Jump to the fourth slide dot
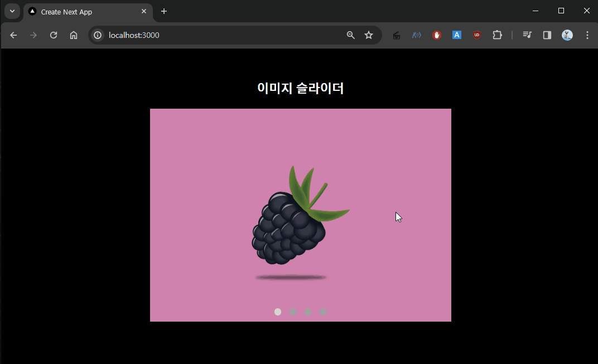 pyautogui.click(x=323, y=312)
